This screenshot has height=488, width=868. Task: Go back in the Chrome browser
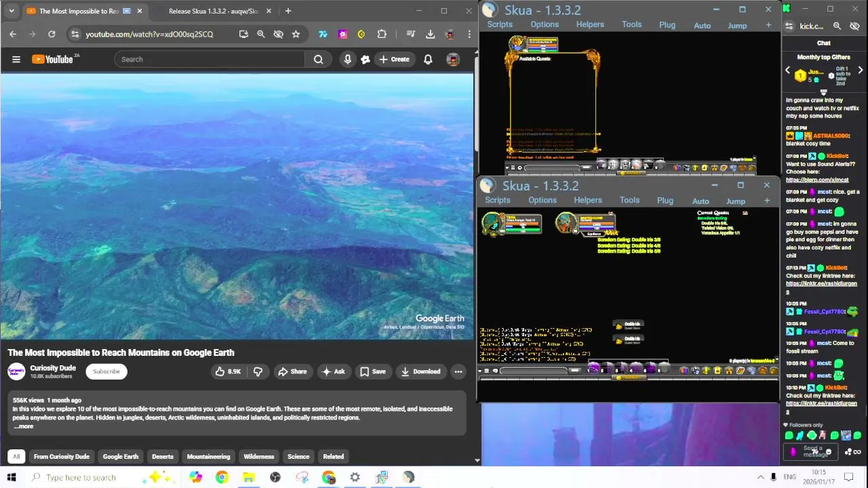click(x=13, y=34)
